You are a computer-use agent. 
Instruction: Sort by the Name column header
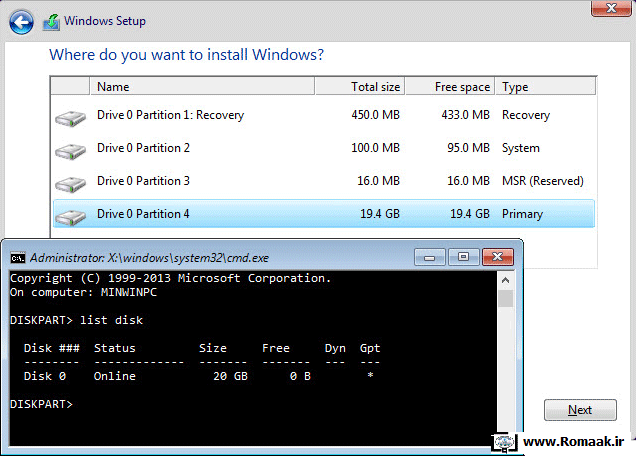pyautogui.click(x=202, y=86)
